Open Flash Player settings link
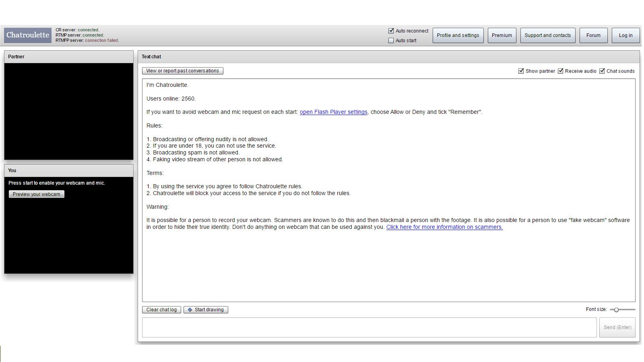The height and width of the screenshot is (362, 644). [x=334, y=112]
